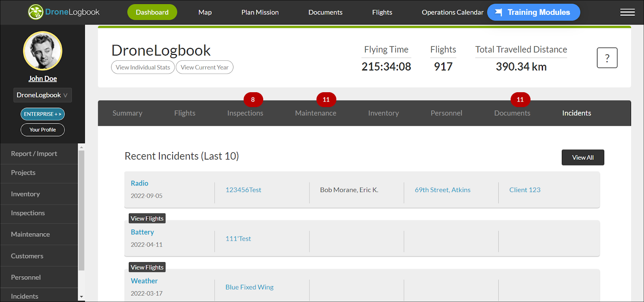The height and width of the screenshot is (302, 644).
Task: Select the Incidents tab
Action: coord(577,113)
